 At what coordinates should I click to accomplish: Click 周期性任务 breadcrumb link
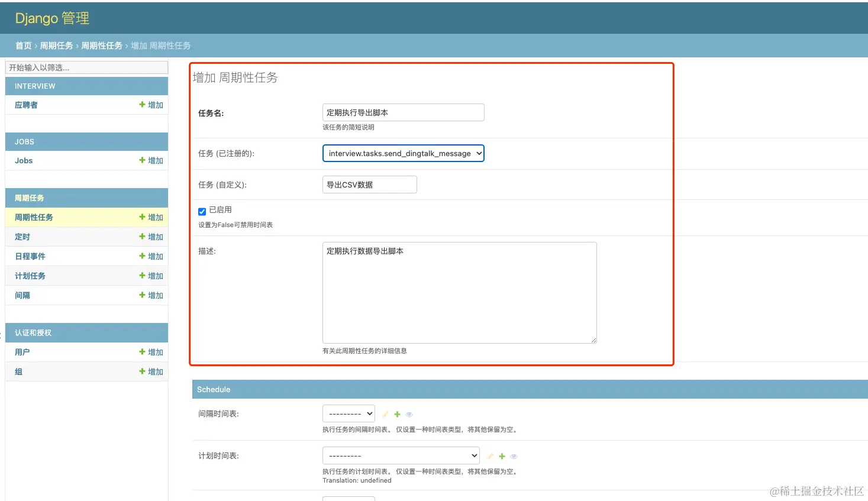point(102,46)
